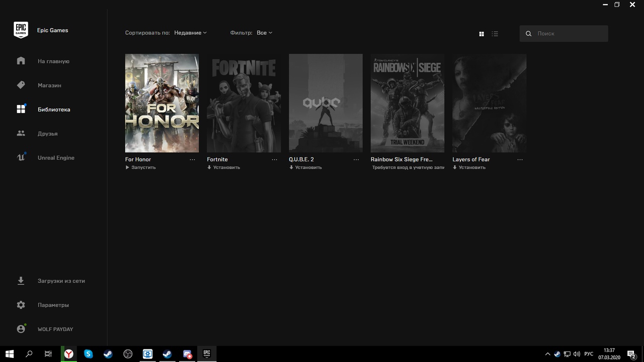Viewport: 644px width, 362px height.
Task: Click the settings gear icon in the sidebar
Action: pos(21,305)
